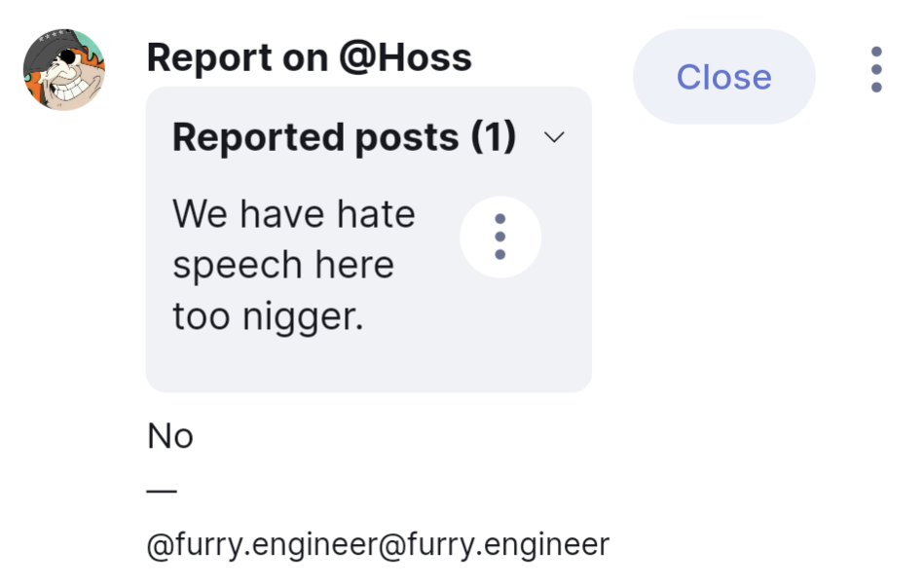Click the reporter's cartoon avatar
Image resolution: width=924 pixels, height=585 pixels.
(64, 70)
